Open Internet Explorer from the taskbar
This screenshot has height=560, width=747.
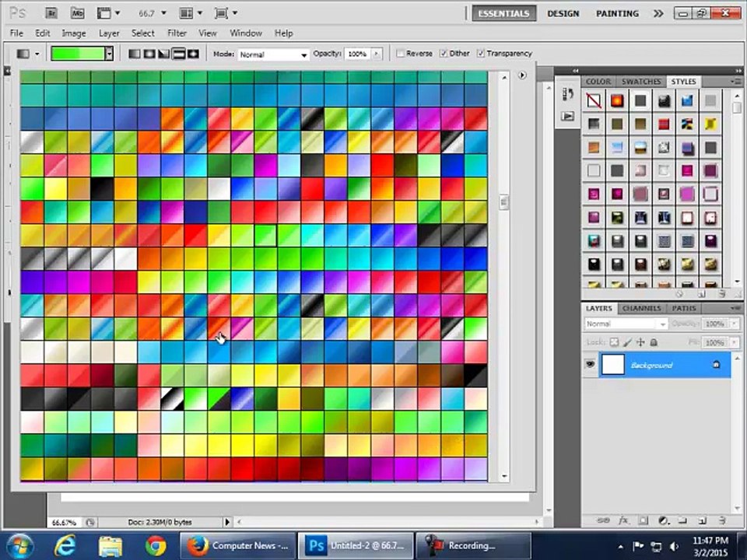click(65, 546)
